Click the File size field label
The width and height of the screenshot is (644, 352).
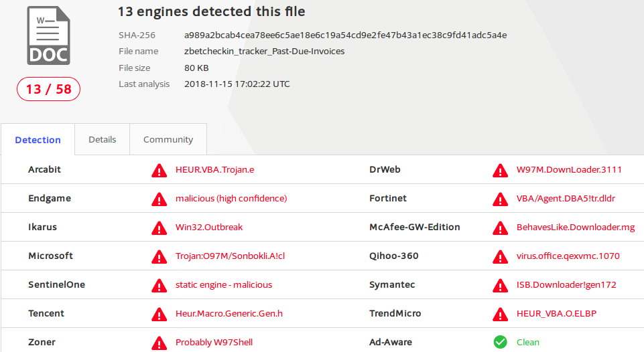pos(134,68)
